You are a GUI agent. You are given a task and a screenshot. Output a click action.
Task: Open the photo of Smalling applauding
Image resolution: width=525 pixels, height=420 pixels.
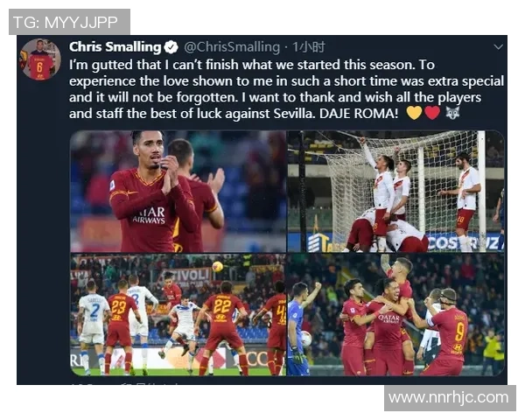(178, 192)
